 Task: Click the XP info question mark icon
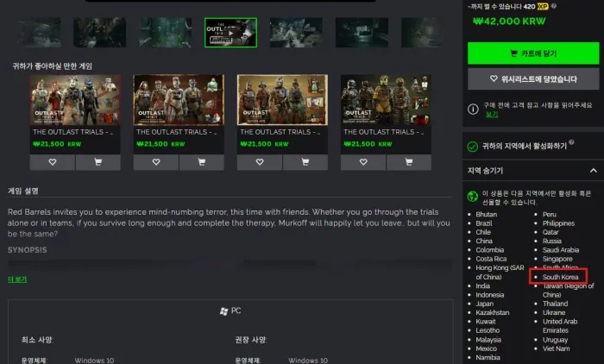[x=554, y=6]
